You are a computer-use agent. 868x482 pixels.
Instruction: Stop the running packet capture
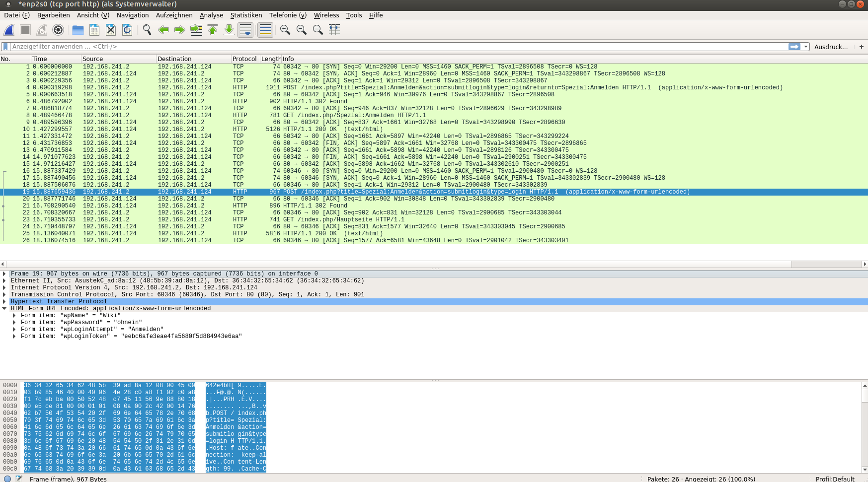click(x=25, y=30)
